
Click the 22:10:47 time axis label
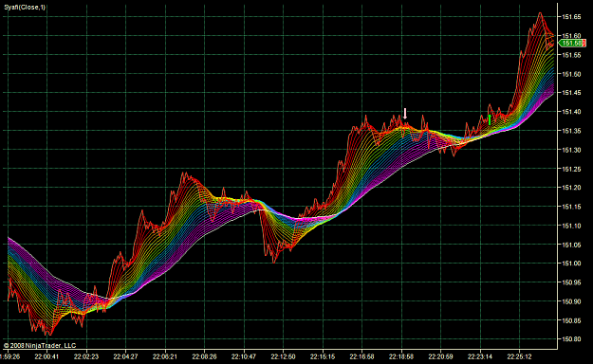[x=244, y=356]
